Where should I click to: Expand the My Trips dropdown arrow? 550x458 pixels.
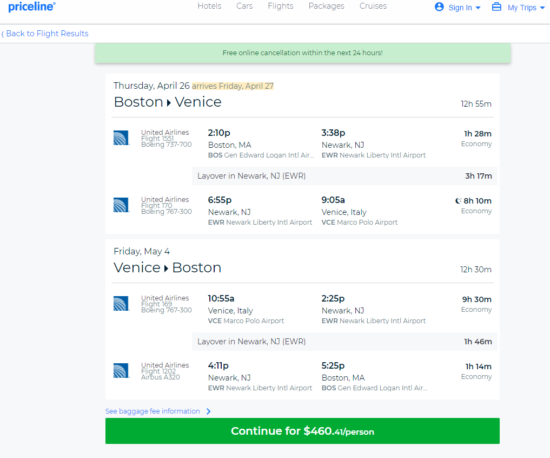[x=542, y=8]
